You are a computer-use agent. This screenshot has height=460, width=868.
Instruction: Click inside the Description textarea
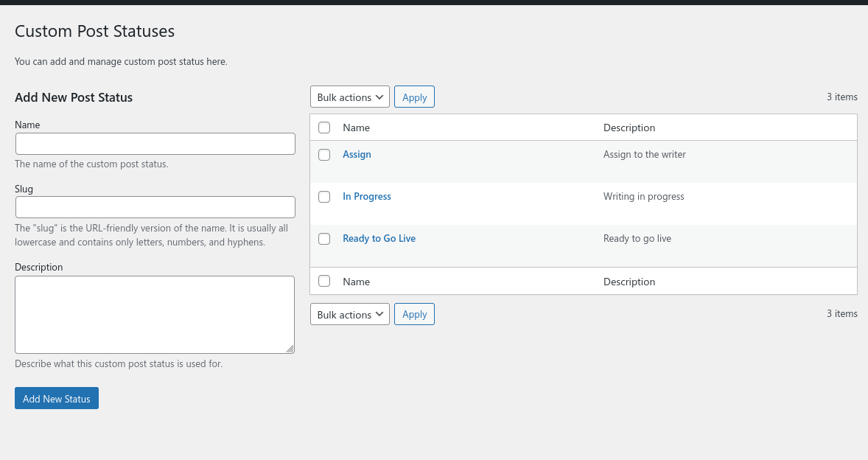click(155, 315)
